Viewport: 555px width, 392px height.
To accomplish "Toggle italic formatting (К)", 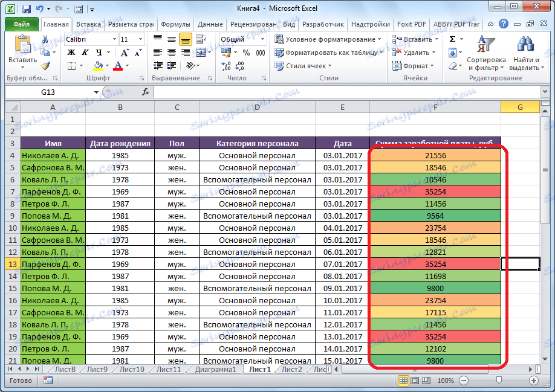I will [x=84, y=53].
